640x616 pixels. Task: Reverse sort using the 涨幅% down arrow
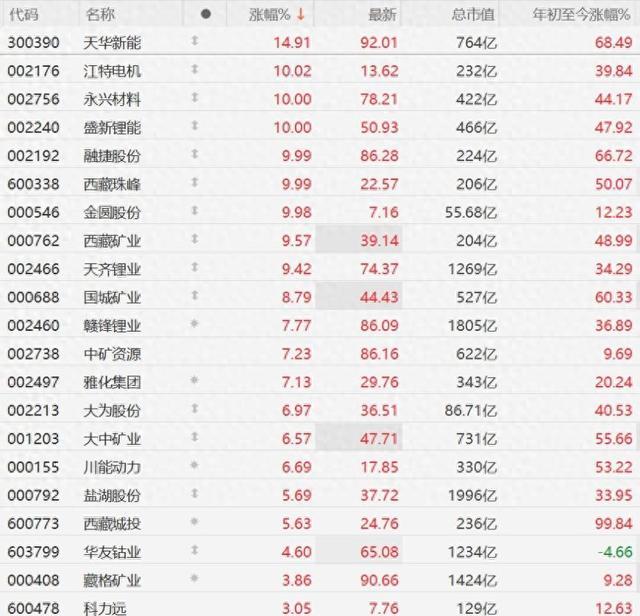(x=301, y=14)
